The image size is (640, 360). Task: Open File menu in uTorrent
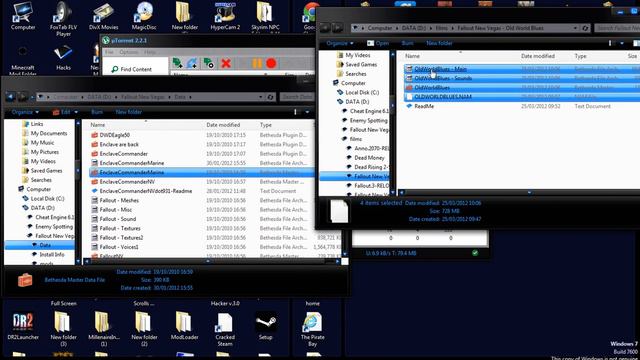point(109,52)
